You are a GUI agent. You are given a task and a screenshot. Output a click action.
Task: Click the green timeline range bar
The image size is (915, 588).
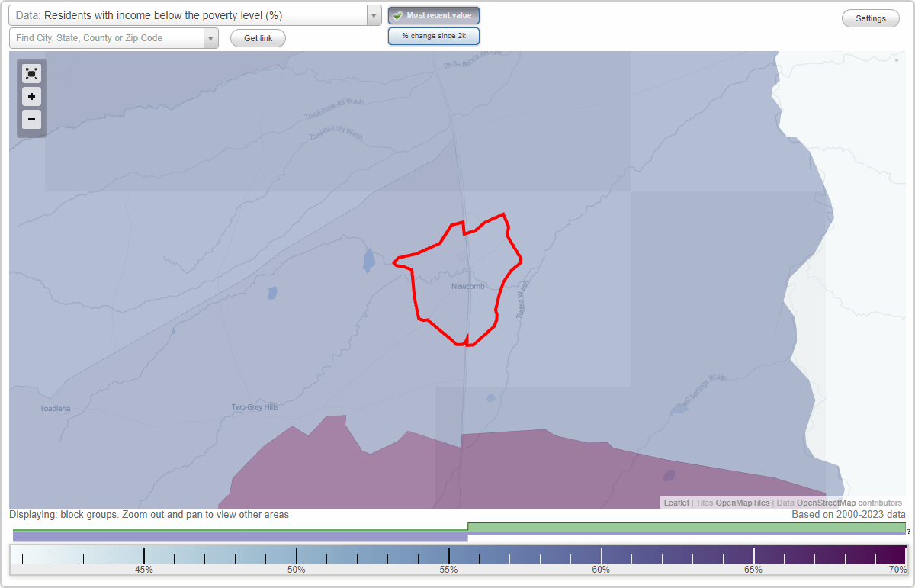(686, 527)
